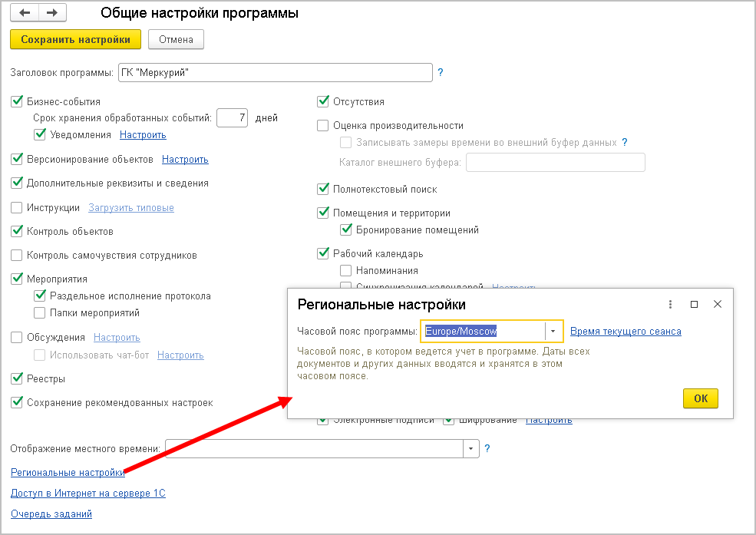Open help for external buffer setting

625,142
